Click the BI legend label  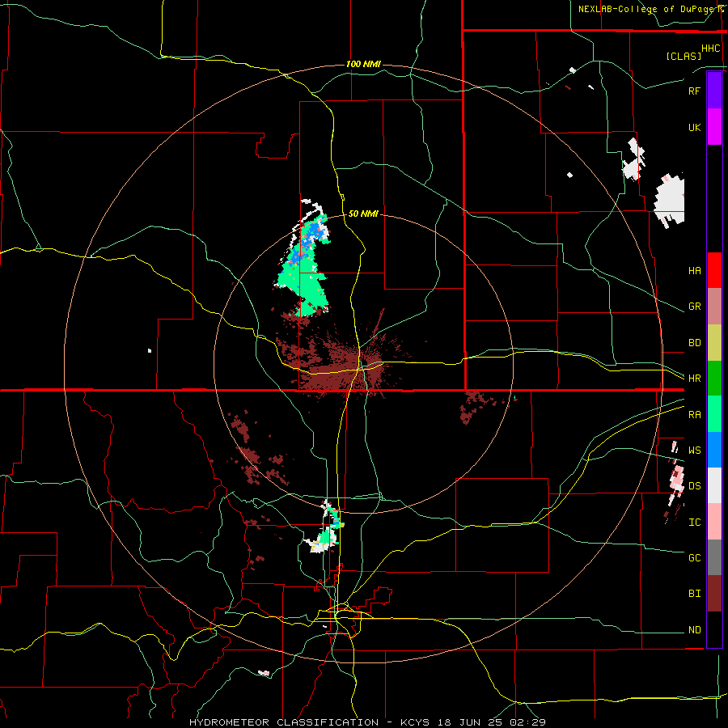(x=695, y=594)
